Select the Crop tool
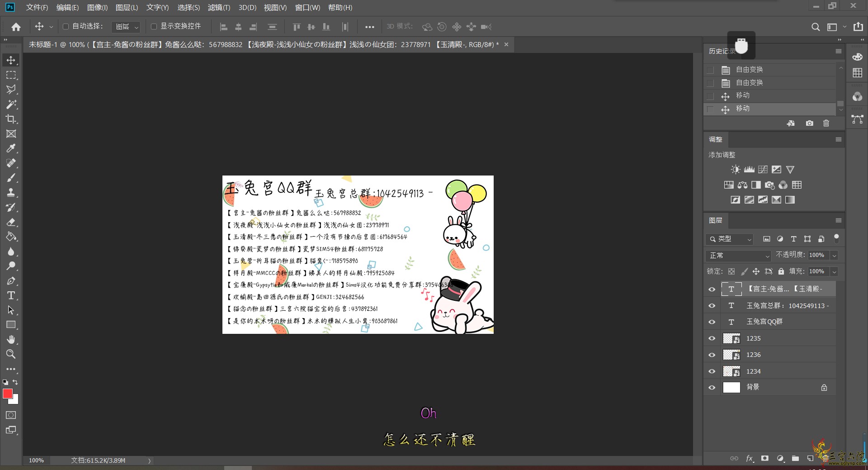 pos(11,119)
